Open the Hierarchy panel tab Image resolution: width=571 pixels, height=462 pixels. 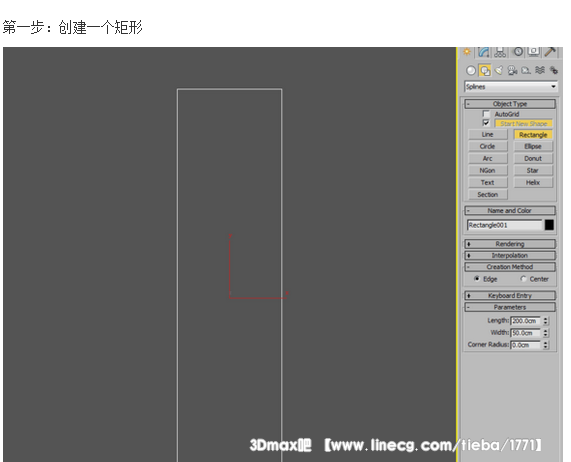tap(500, 52)
